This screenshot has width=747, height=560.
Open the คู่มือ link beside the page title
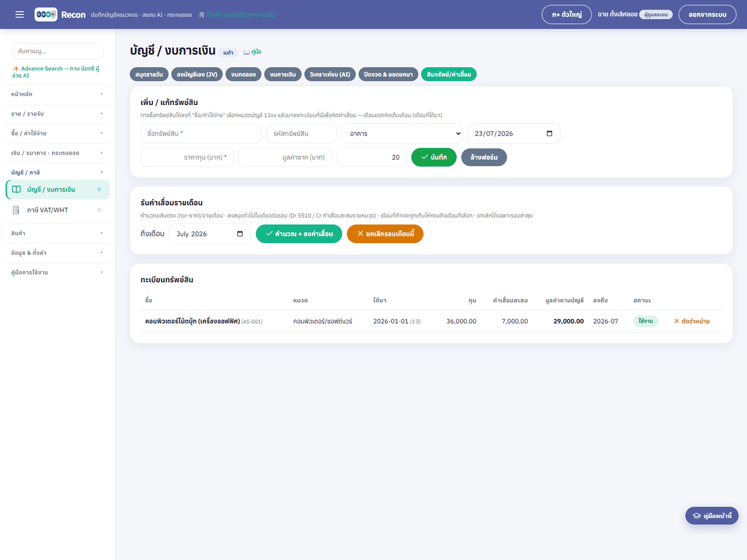pyautogui.click(x=252, y=52)
